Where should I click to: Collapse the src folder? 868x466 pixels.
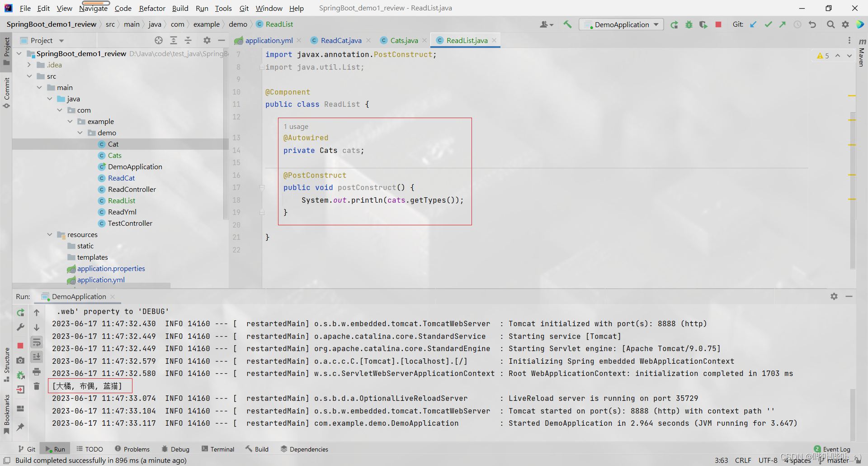29,76
